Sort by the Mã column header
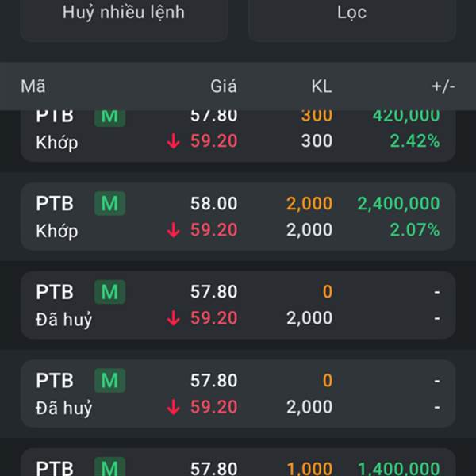 click(33, 86)
